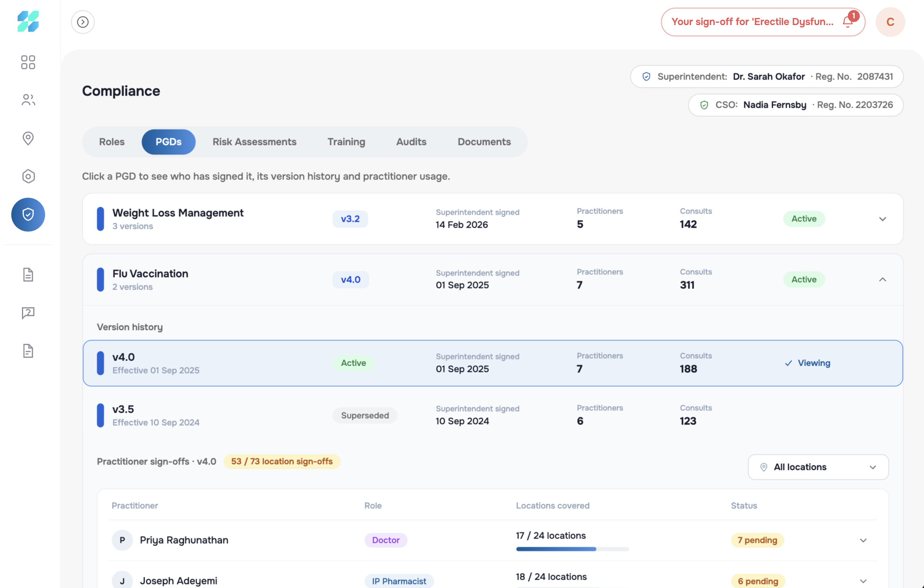Viewport: 924px width, 588px height.
Task: Switch to the Roles tab
Action: [x=112, y=142]
